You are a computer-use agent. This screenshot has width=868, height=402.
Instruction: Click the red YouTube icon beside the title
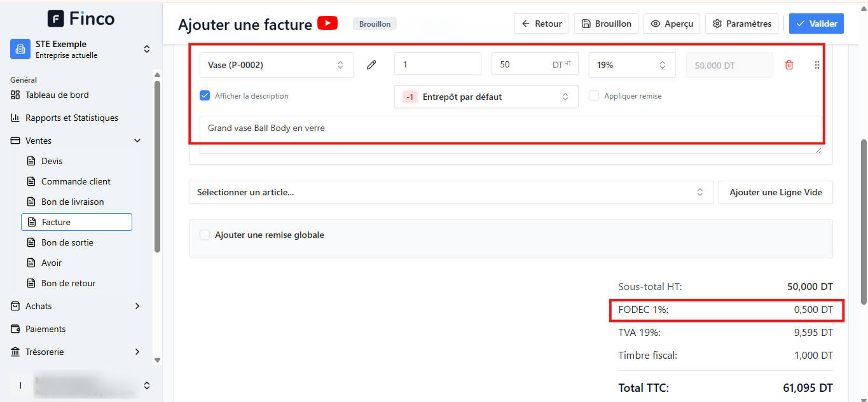[x=327, y=24]
